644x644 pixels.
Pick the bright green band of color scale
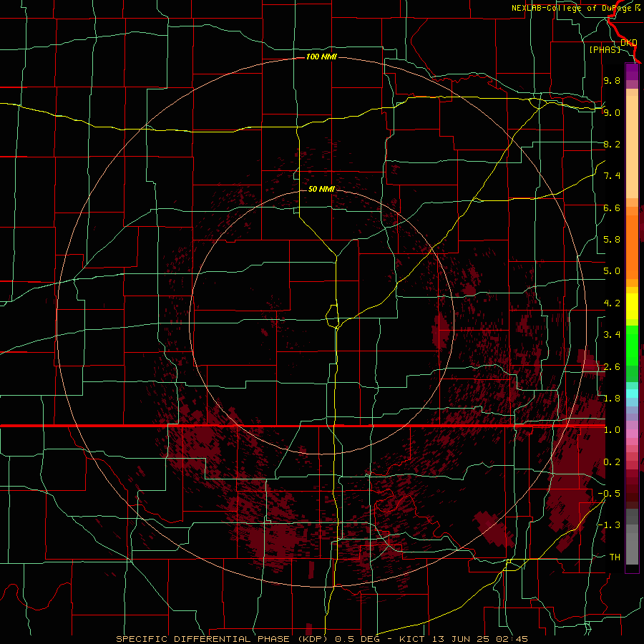(x=632, y=344)
